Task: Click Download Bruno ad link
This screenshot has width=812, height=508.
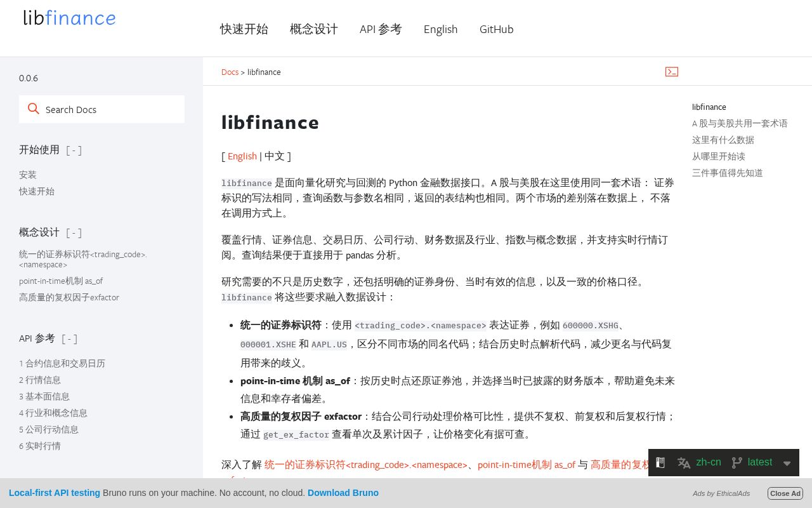Action: pos(343,493)
